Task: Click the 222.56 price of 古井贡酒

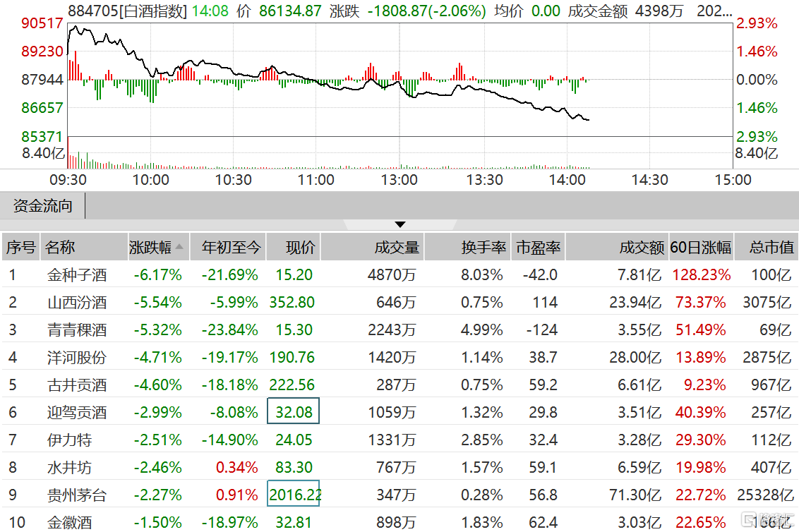Action: pos(292,385)
